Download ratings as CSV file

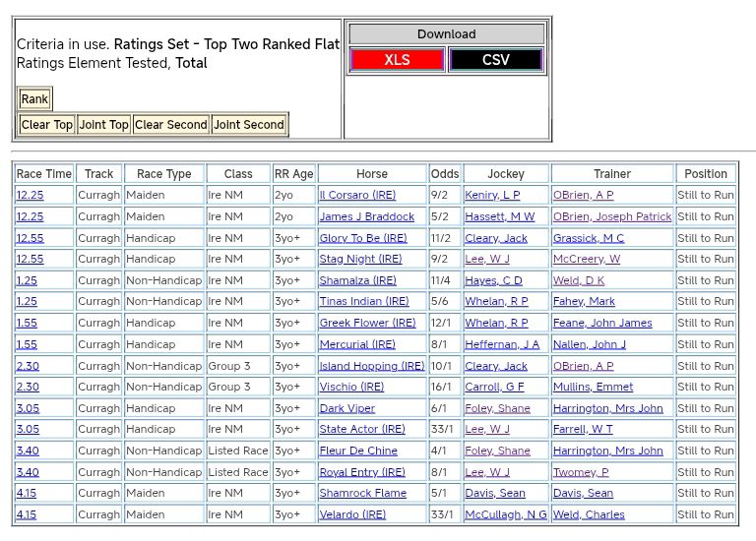(x=495, y=60)
